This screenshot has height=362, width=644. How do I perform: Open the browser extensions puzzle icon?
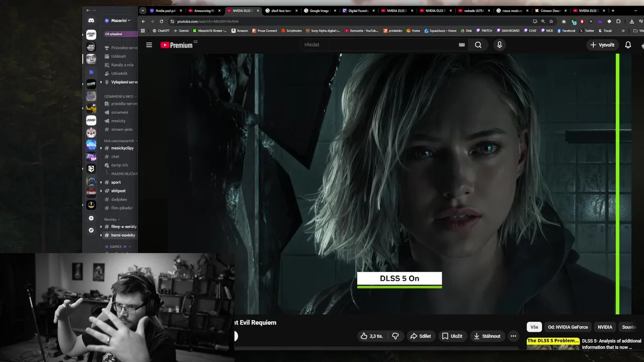point(618,21)
